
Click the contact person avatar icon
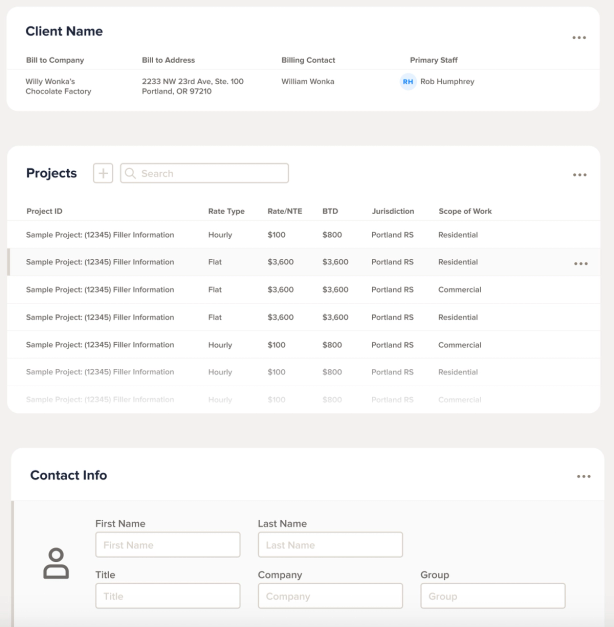tap(56, 563)
